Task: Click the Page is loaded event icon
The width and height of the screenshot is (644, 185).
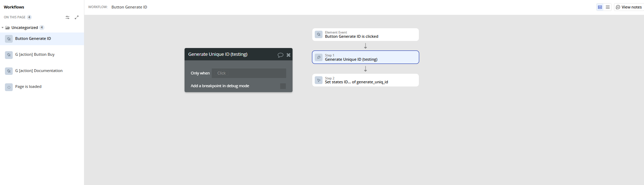Action: coord(9,87)
